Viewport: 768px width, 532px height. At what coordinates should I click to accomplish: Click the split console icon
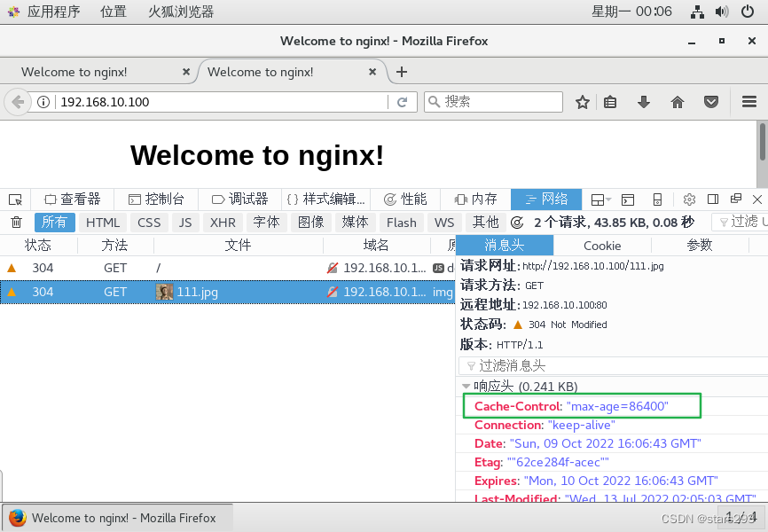[627, 199]
